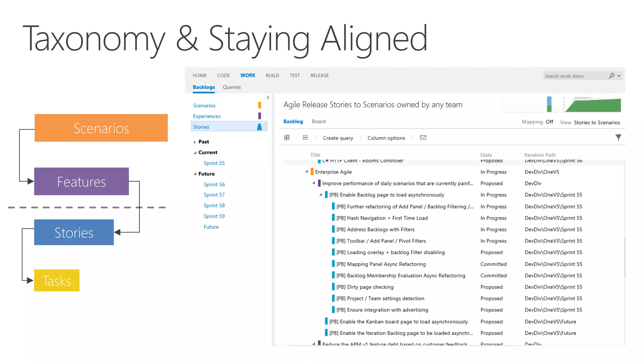
Task: Open Column options
Action: (386, 138)
